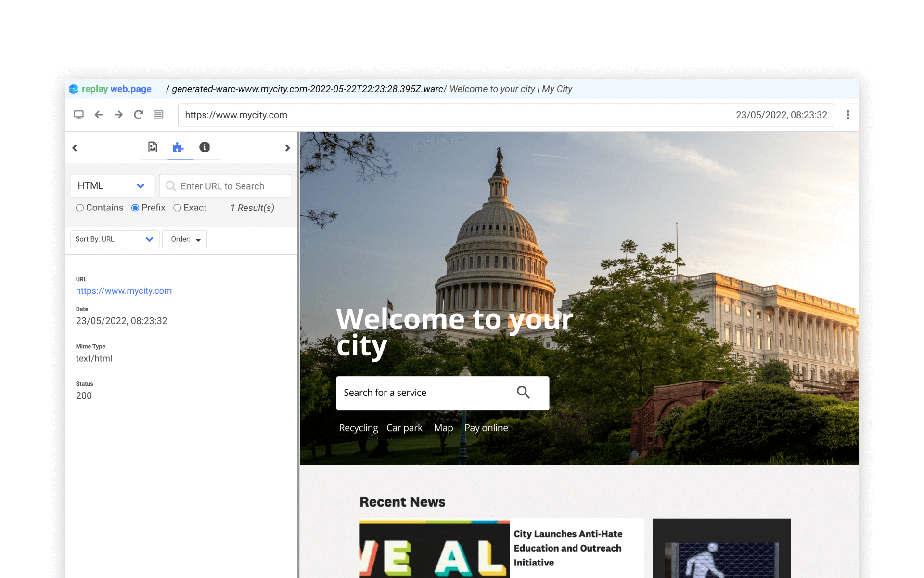Click the colorful news article thumbnail
Image resolution: width=924 pixels, height=578 pixels.
[435, 549]
